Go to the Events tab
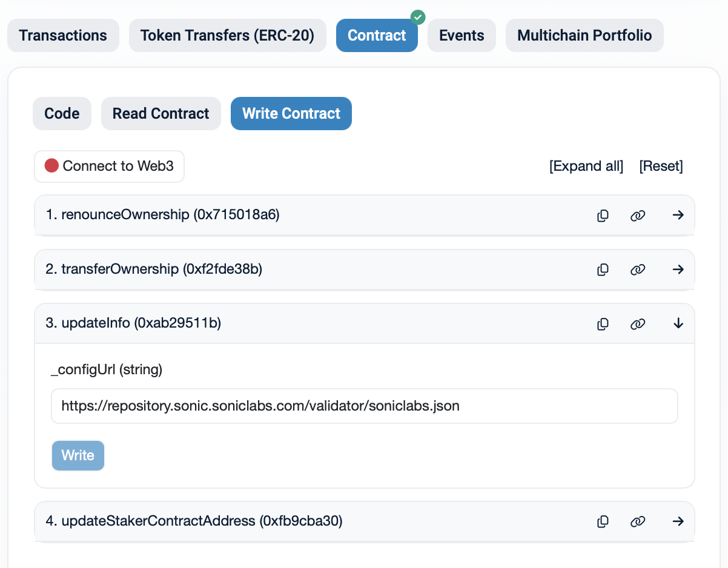Screen dimensions: 728x568 coord(462,36)
